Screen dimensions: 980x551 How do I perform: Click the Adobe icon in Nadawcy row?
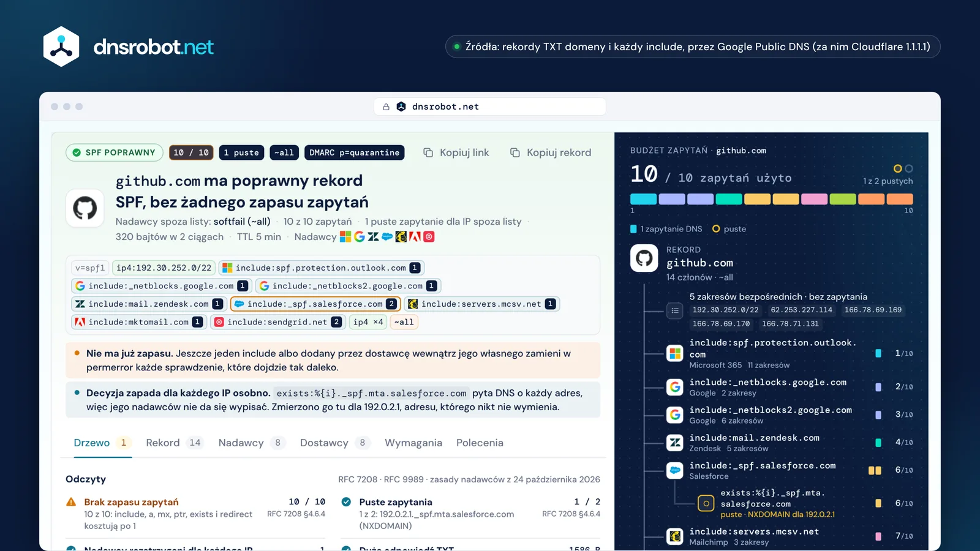click(415, 236)
